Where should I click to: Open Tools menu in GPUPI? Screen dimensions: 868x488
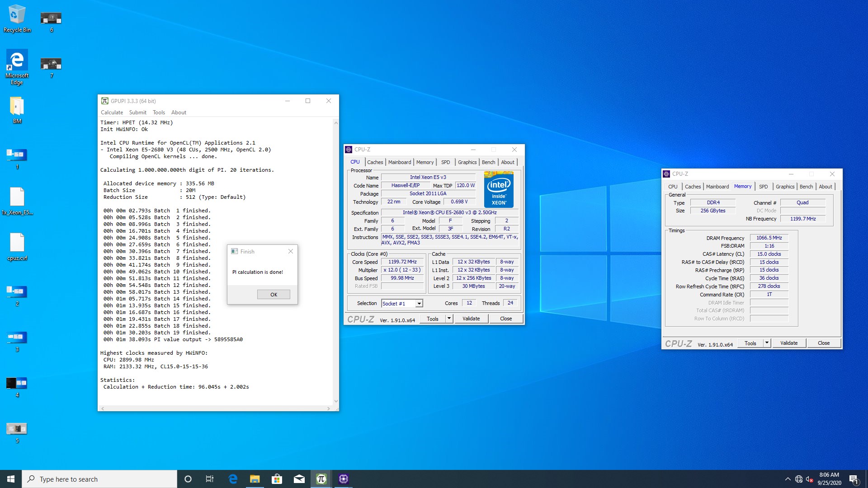pos(159,113)
